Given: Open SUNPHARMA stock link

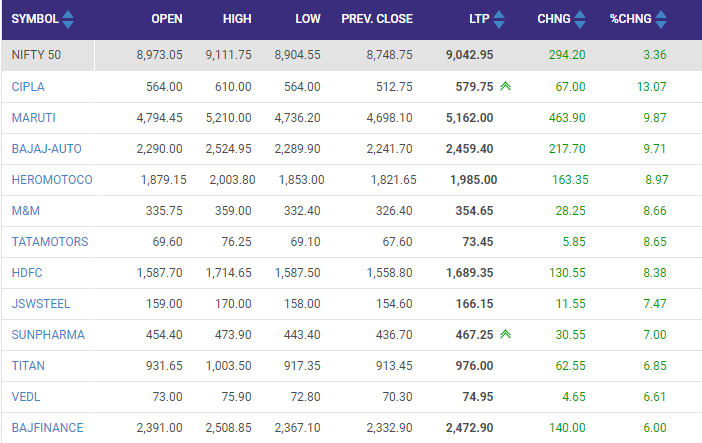Looking at the screenshot, I should tap(48, 335).
